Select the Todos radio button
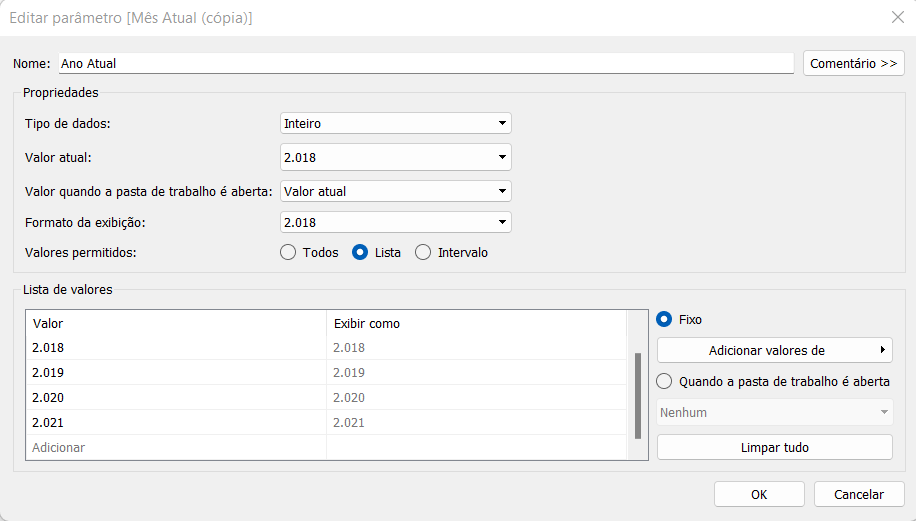Viewport: 916px width, 521px height. [x=288, y=252]
